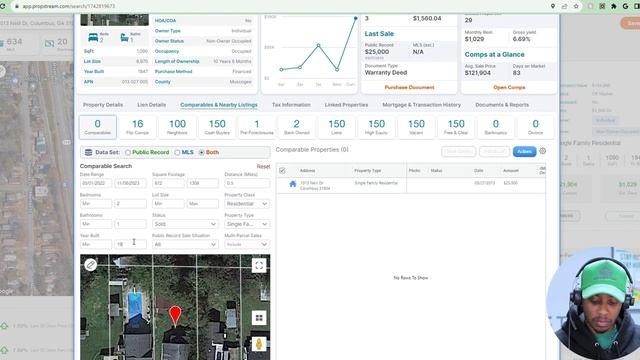Click the beds icon in property summary
This screenshot has width=640, height=360.
(x=93, y=38)
